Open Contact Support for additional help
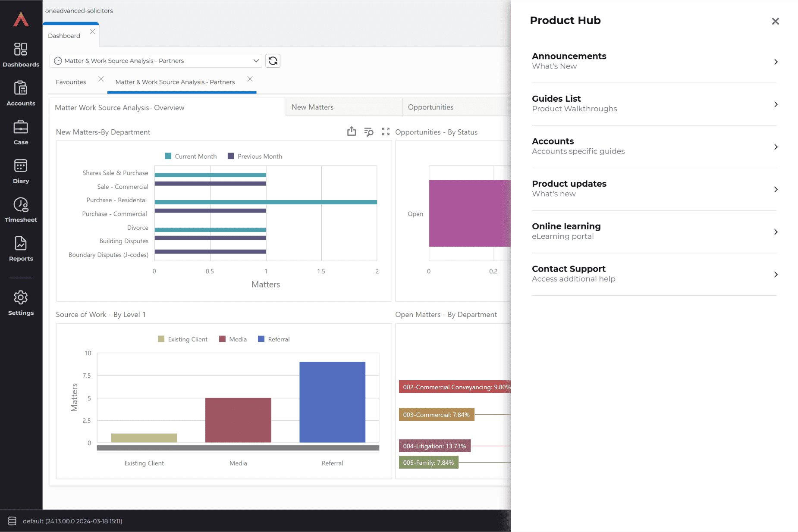Screen dimensions: 798x532 point(654,274)
